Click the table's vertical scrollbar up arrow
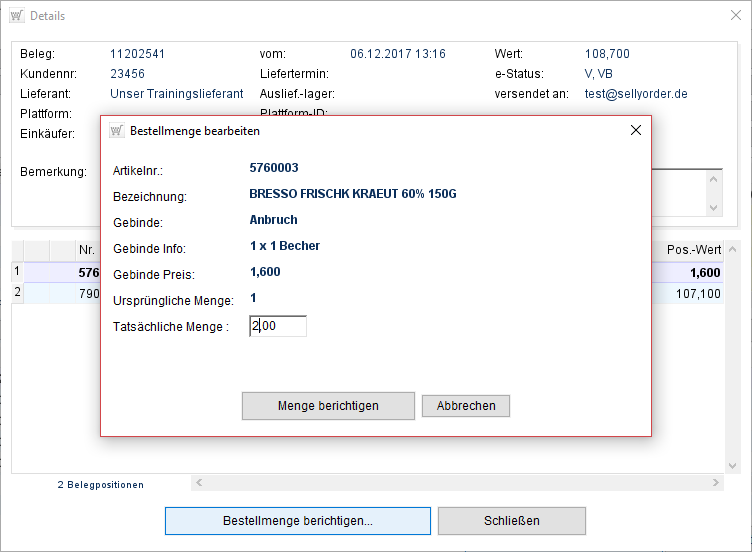 (733, 249)
